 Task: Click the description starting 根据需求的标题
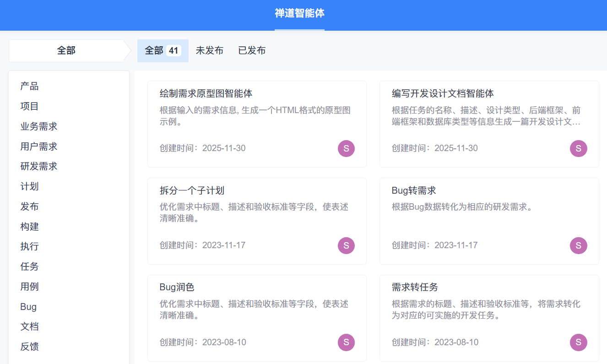click(486, 310)
